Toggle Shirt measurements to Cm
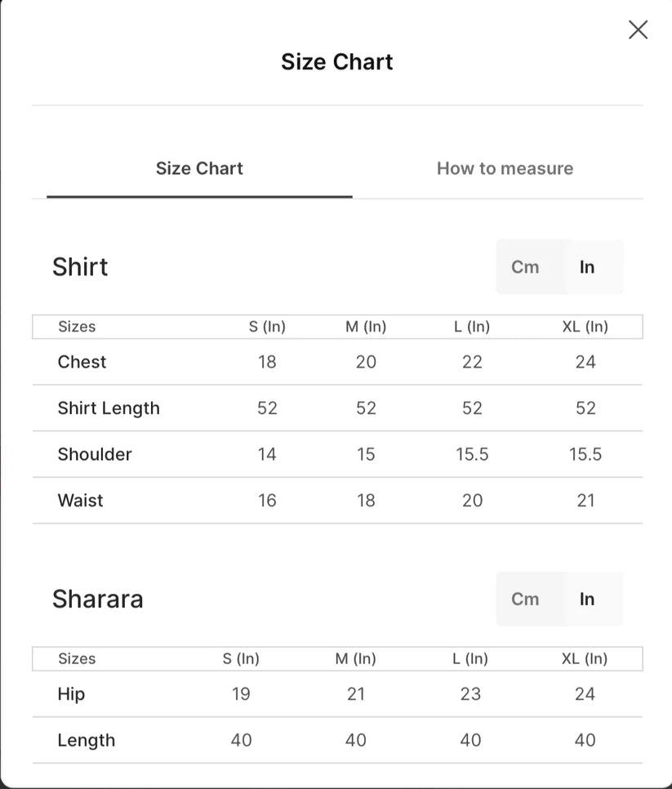This screenshot has width=672, height=789. point(525,267)
